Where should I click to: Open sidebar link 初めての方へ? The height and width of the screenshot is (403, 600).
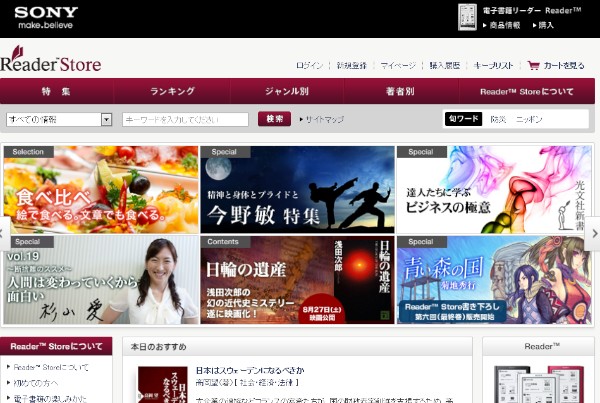point(36,383)
